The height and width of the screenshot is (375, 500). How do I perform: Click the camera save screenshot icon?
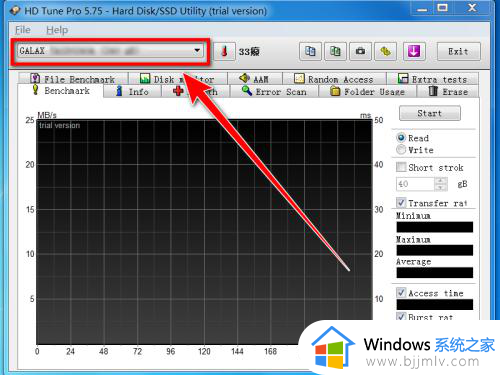coord(360,51)
